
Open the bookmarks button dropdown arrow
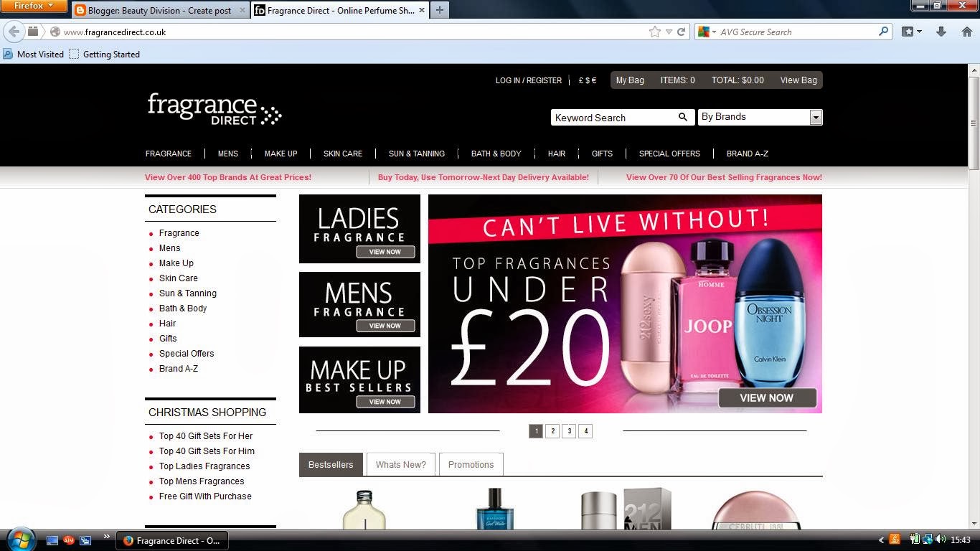[x=920, y=32]
